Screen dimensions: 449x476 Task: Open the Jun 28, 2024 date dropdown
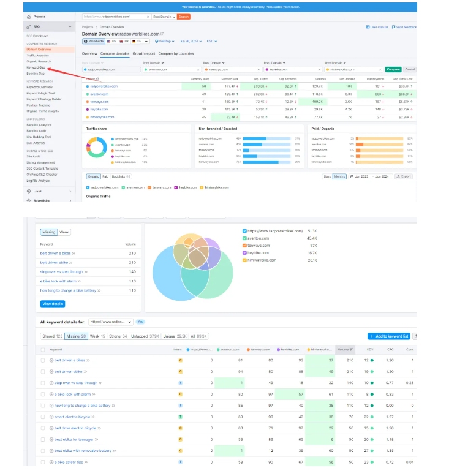click(191, 41)
